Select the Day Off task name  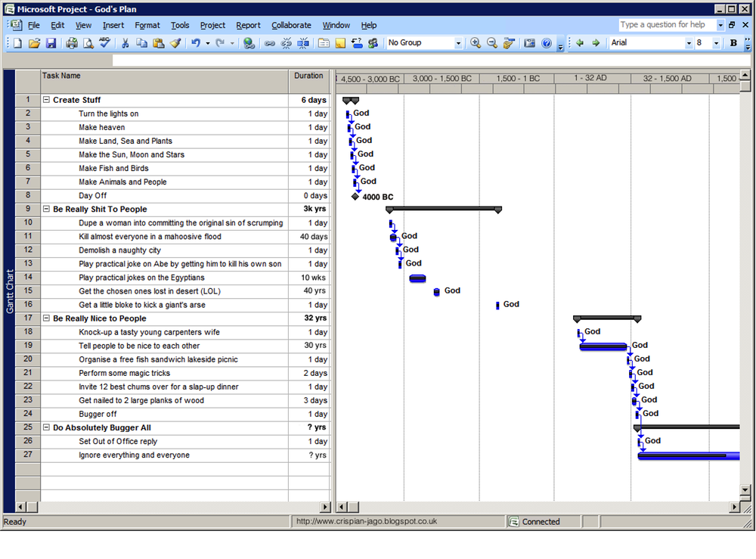click(x=92, y=195)
